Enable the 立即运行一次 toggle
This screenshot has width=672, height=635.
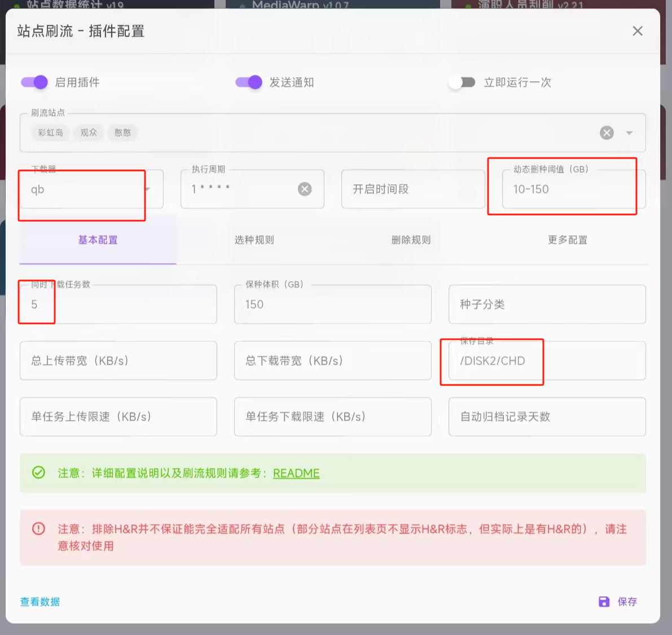coord(462,82)
